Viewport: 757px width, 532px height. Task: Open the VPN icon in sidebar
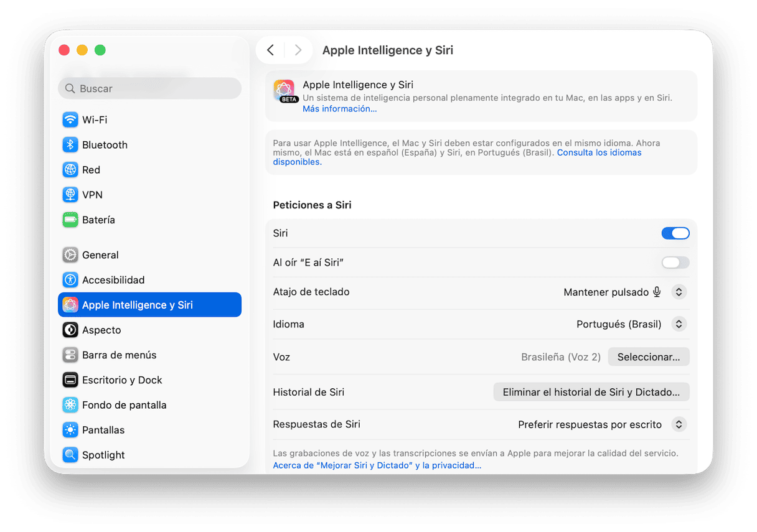pos(70,195)
